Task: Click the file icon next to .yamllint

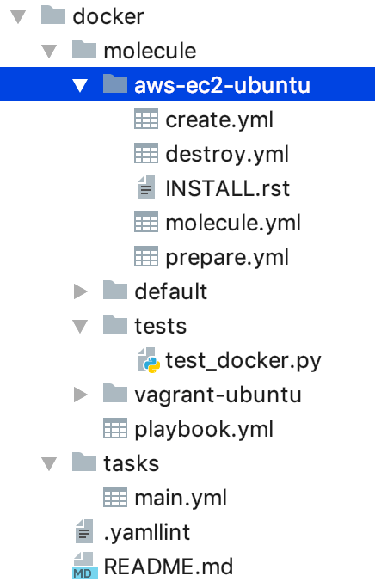Action: (84, 531)
